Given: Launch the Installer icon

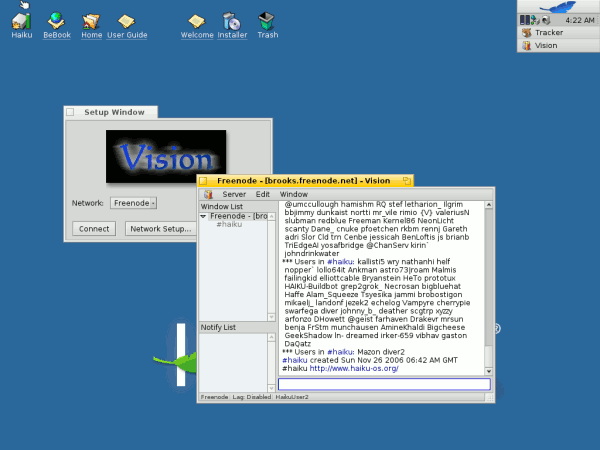Looking at the screenshot, I should [232, 21].
